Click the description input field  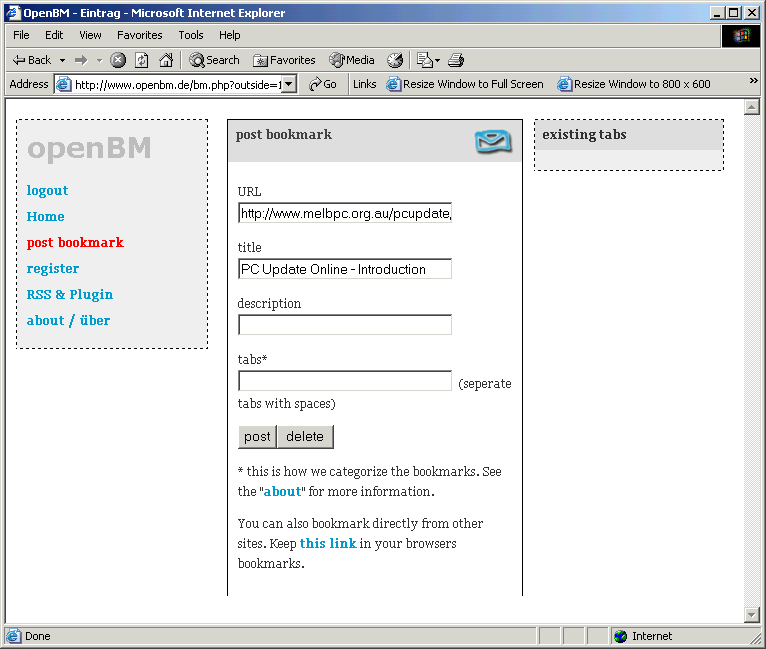[345, 325]
